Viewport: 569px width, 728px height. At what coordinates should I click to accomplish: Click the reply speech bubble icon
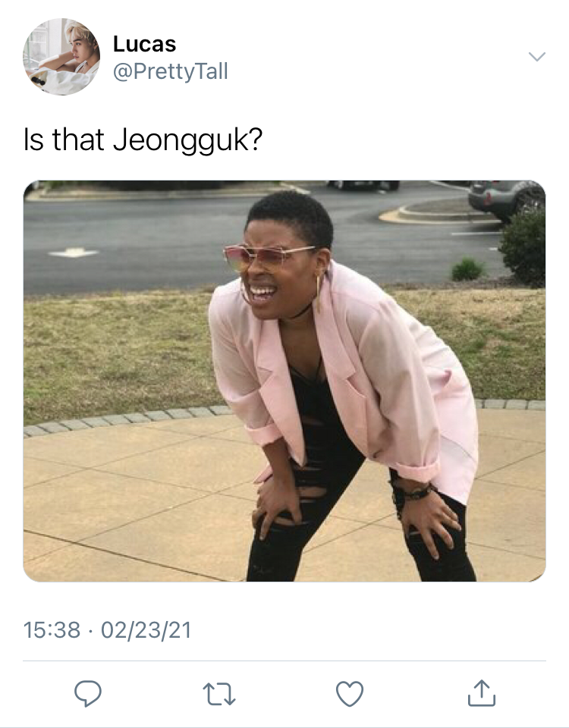pyautogui.click(x=88, y=693)
